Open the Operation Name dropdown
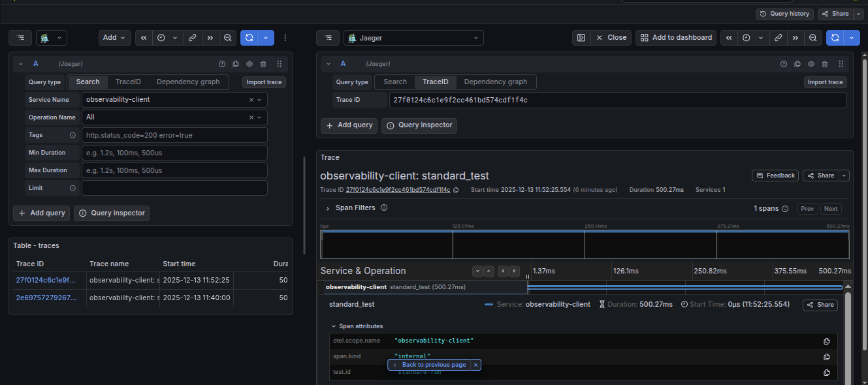 pyautogui.click(x=260, y=117)
